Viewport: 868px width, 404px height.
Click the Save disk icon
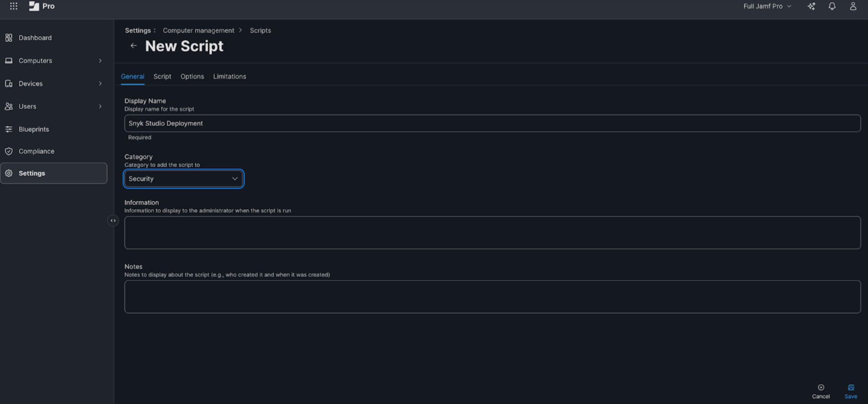coord(851,388)
